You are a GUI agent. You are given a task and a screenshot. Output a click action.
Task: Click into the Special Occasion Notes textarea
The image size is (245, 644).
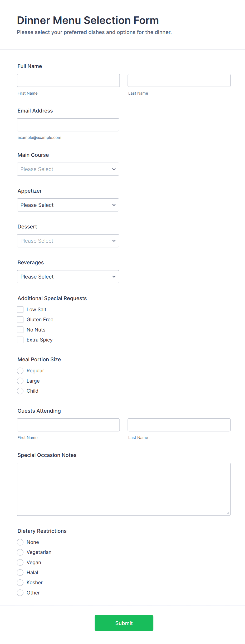(124, 489)
